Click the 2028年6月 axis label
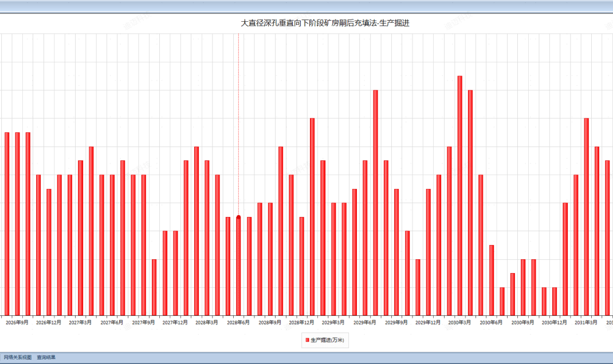Viewport: 613px width, 364px height. pos(238,323)
